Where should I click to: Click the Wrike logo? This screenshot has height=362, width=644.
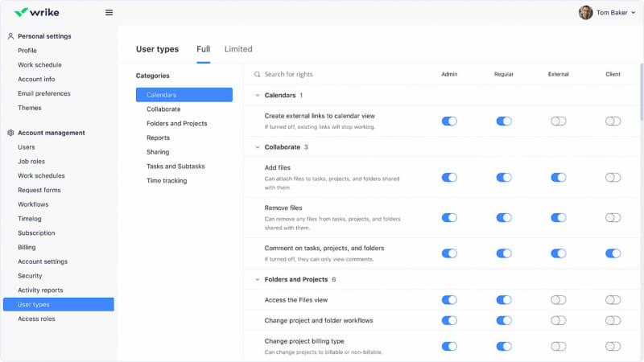37,12
